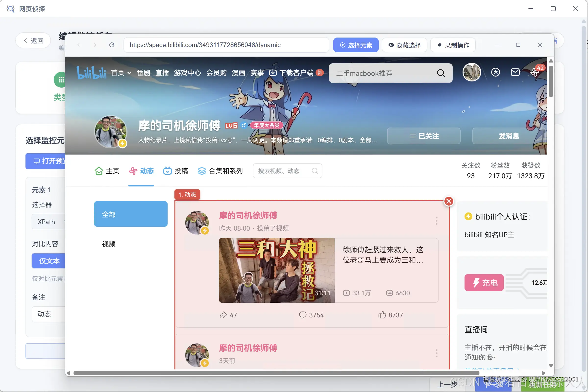The height and width of the screenshot is (392, 588).
Task: Click the scroll down arrow of browser scrollbar
Action: [x=551, y=365]
